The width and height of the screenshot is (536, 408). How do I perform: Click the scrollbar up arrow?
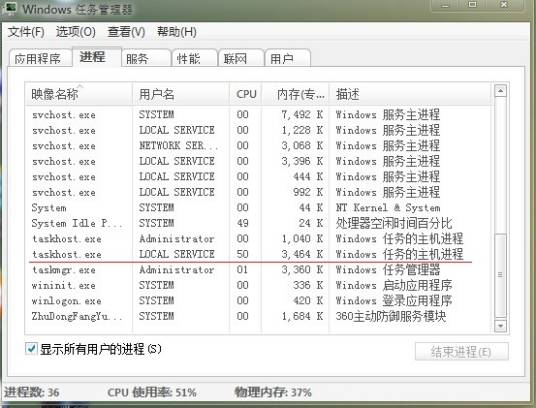(500, 91)
